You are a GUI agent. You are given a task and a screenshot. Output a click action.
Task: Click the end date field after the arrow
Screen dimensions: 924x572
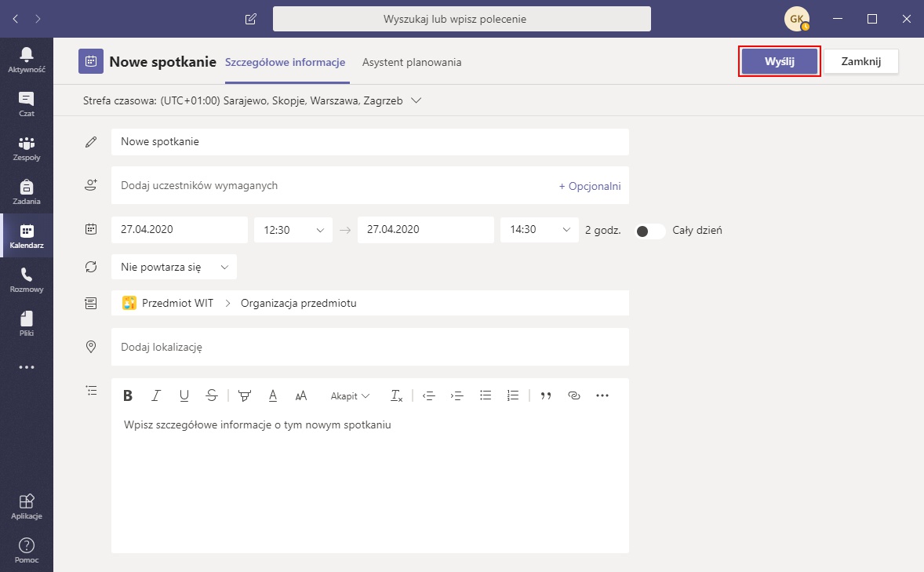coord(425,230)
